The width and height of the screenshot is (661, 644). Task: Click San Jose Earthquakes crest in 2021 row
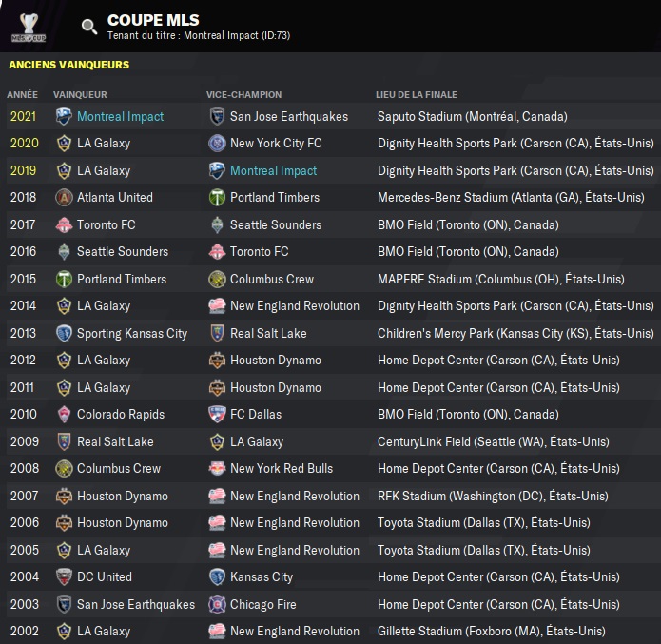pos(217,116)
